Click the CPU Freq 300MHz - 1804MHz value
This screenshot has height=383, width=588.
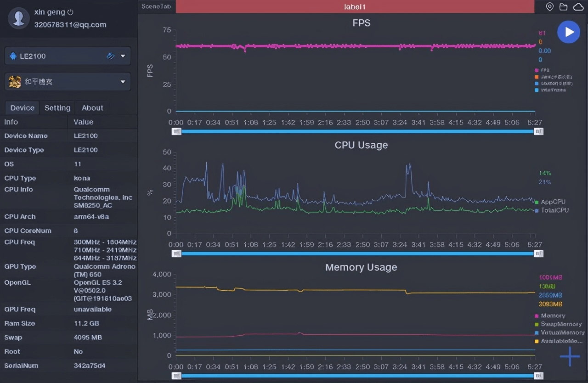[x=105, y=242]
